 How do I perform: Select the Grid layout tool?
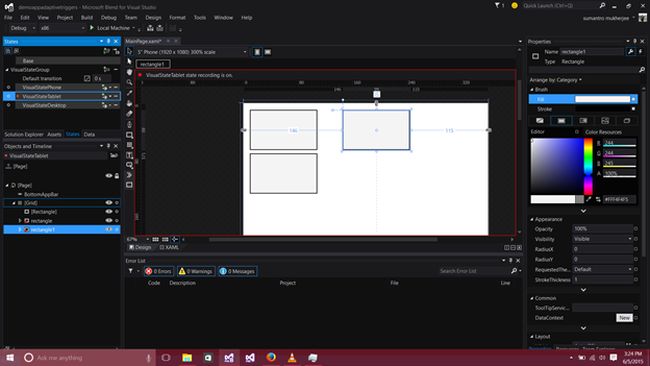pos(129,145)
